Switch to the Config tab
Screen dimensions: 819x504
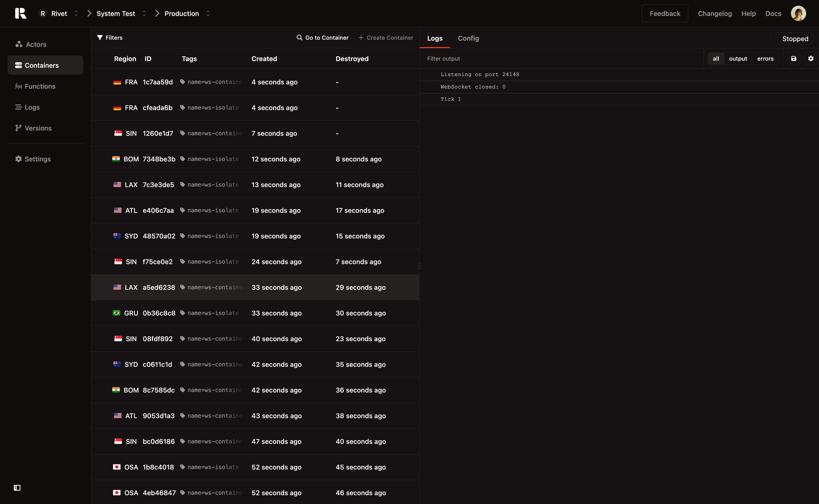point(468,38)
